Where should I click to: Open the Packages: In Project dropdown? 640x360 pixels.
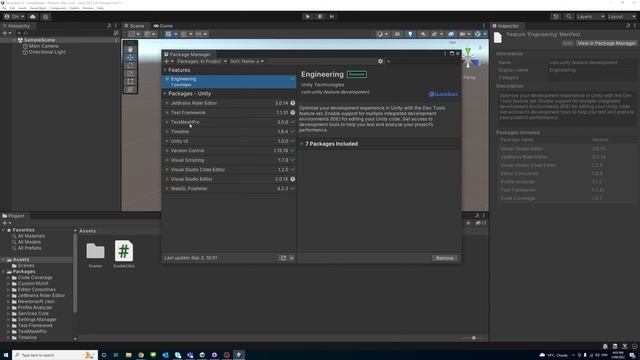[202, 61]
